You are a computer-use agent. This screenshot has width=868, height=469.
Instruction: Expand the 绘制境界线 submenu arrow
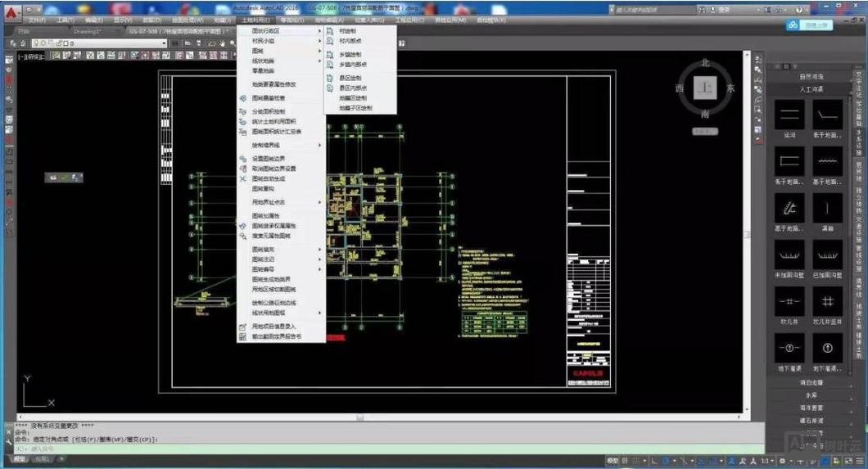(x=319, y=145)
